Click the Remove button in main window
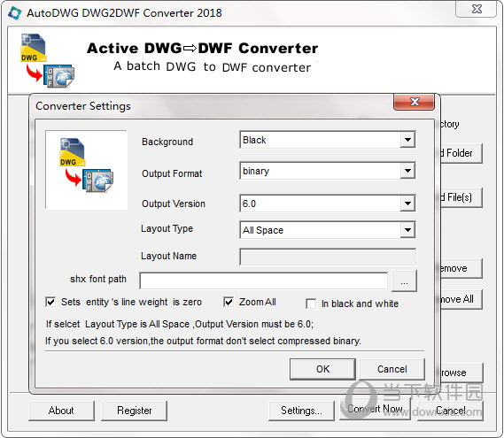Screen dimensions: 504x438 (461, 268)
